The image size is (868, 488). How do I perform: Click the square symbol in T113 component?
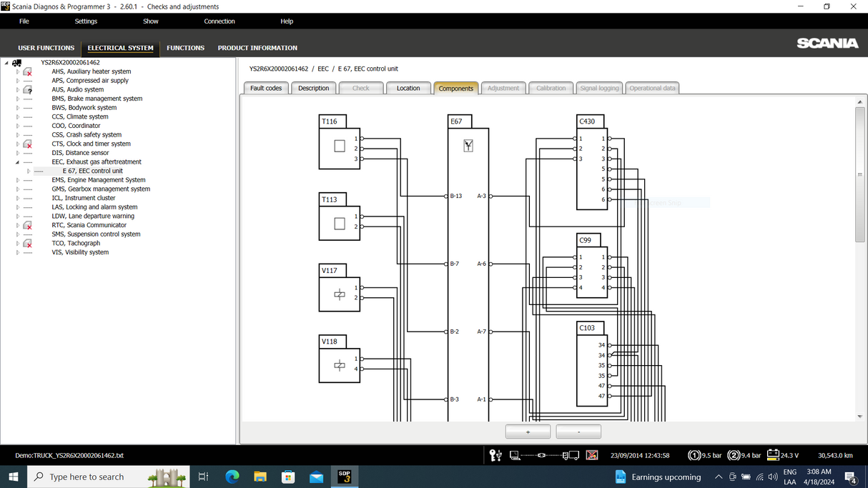(x=340, y=224)
